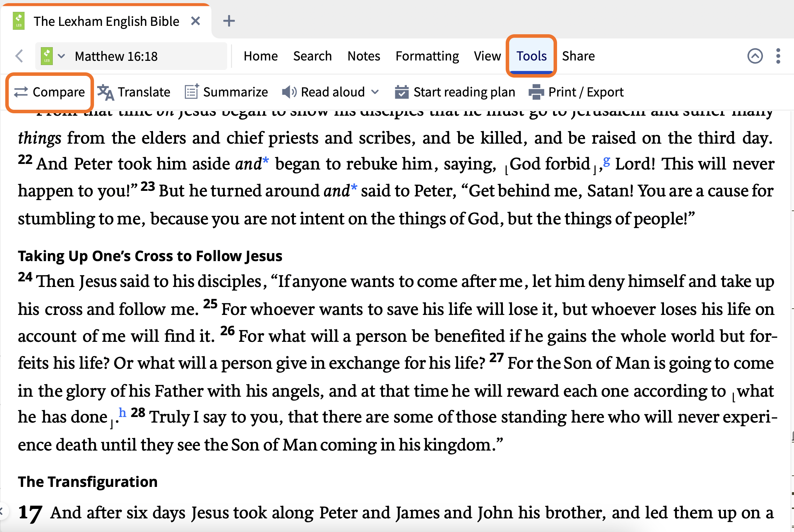Viewport: 794px width, 532px height.
Task: Click the LEB book icon in tab
Action: click(19, 21)
